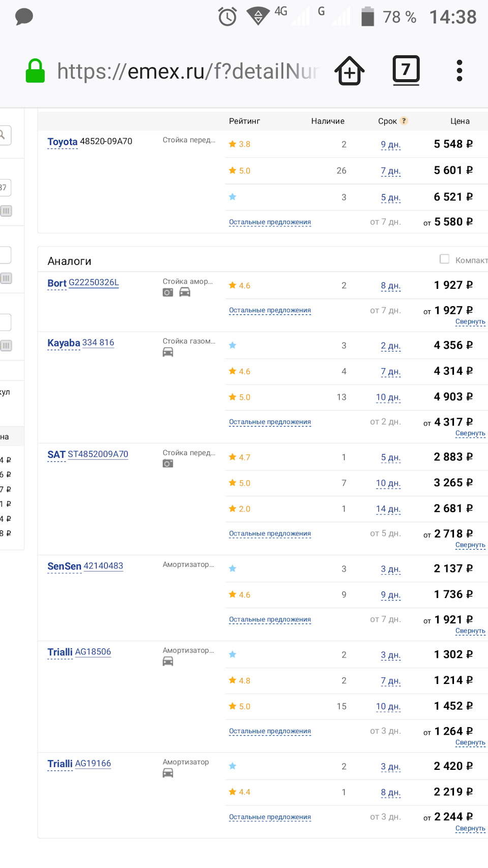Tap the browser home icon
Screen dimensions: 488x868
350,71
